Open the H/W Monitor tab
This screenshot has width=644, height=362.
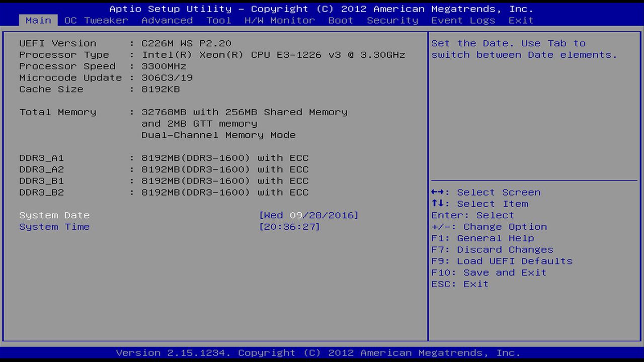(280, 20)
